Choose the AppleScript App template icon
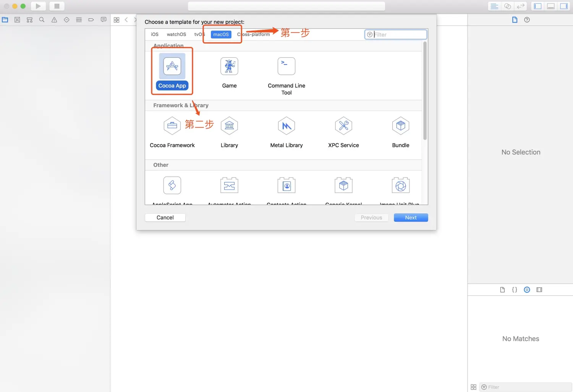The width and height of the screenshot is (573, 392). [172, 185]
